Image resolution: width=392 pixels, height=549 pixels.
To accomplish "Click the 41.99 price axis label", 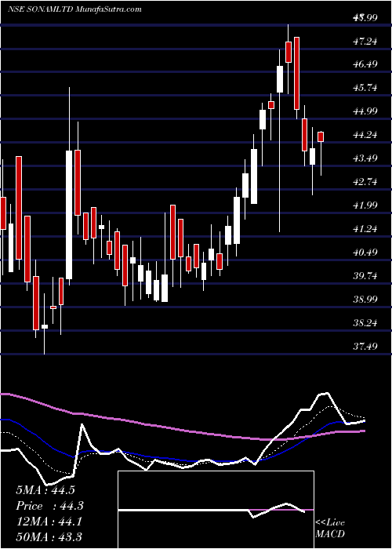I will tap(365, 205).
